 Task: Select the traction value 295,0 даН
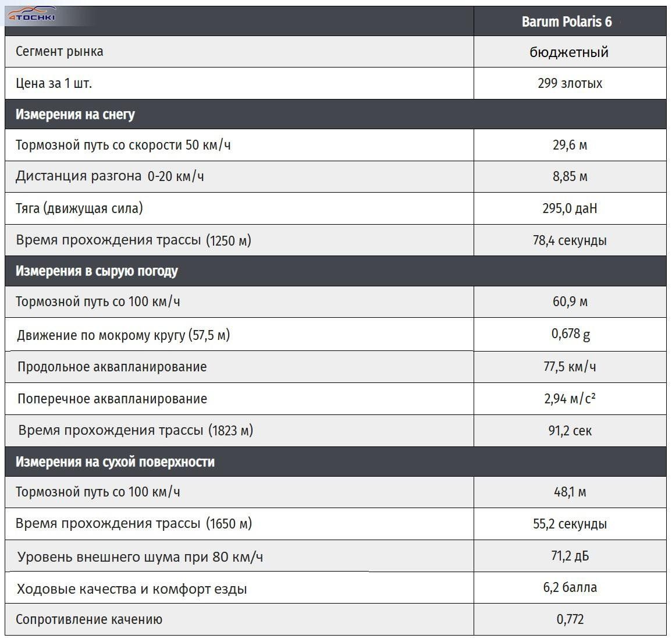click(x=570, y=208)
